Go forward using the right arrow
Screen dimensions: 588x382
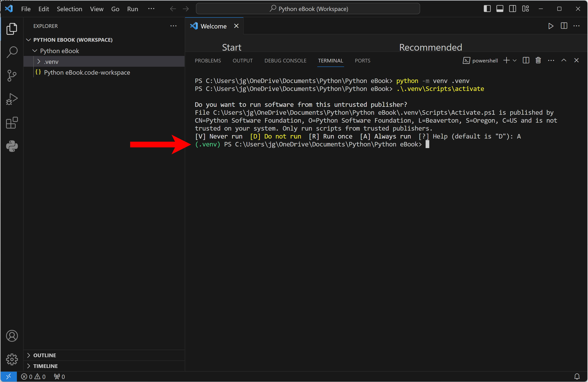[x=186, y=9]
